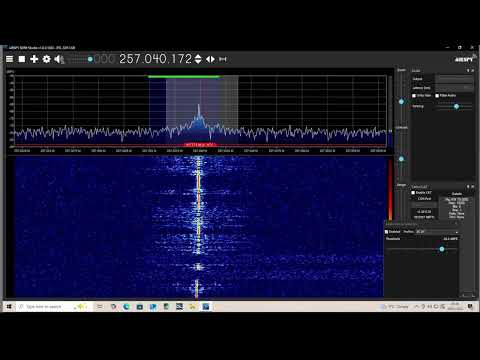Open the notification center icon

[x=470, y=306]
